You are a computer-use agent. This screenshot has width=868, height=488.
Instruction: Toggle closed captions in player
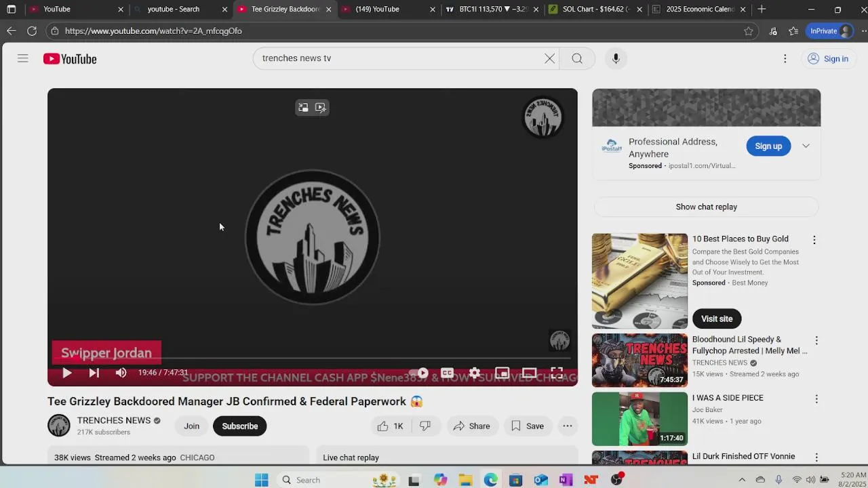coord(447,373)
